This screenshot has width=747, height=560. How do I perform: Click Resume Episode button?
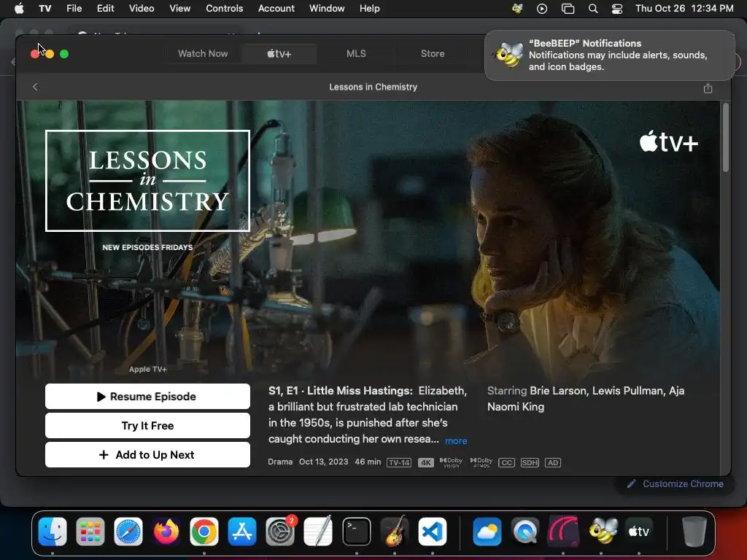147,397
